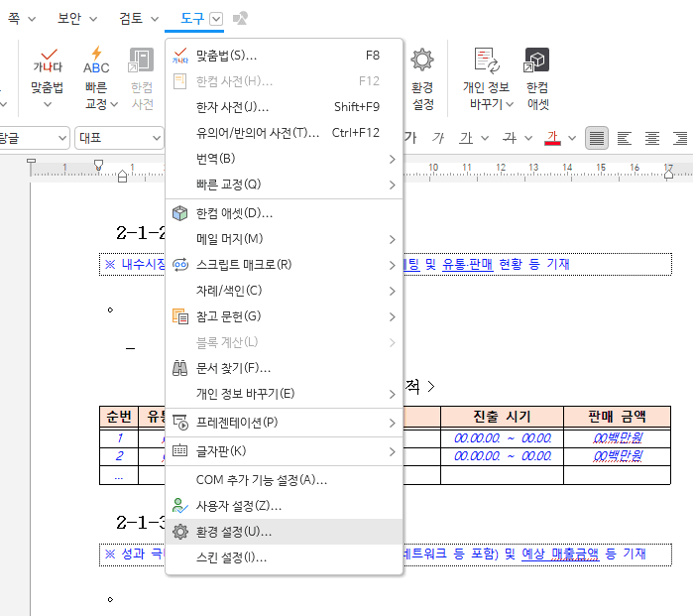Image resolution: width=693 pixels, height=616 pixels.
Task: Click the 유통·판매 underlined text in document
Action: point(467,264)
